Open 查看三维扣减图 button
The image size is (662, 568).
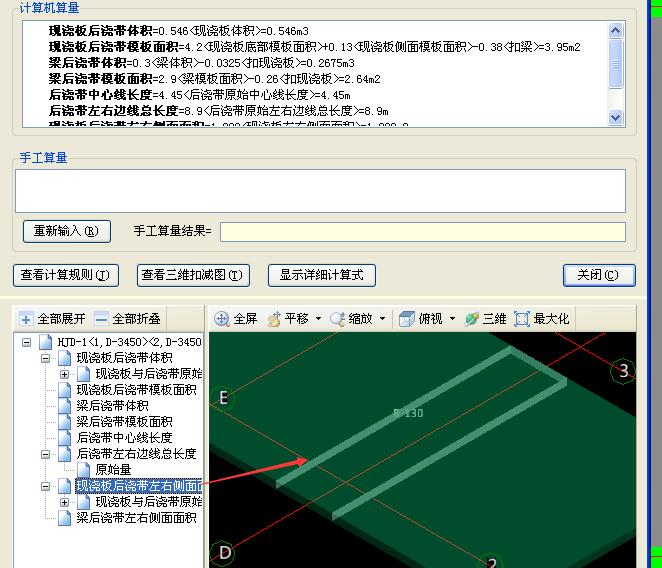[193, 276]
